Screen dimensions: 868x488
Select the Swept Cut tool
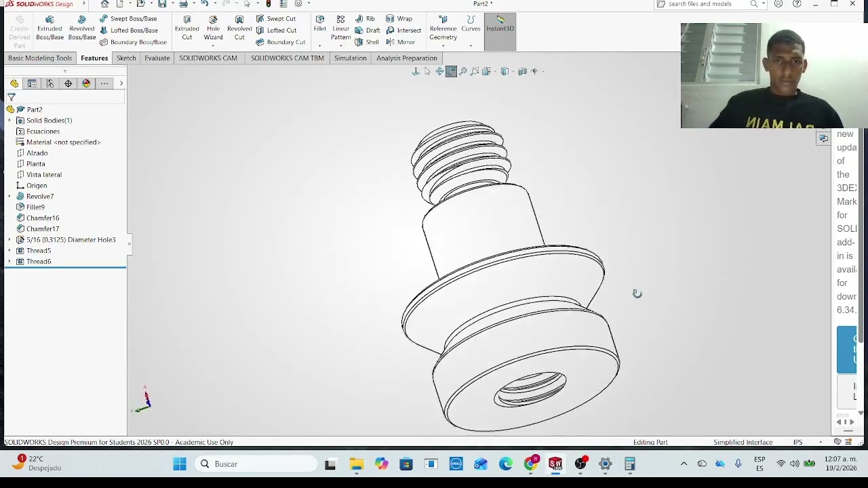click(x=275, y=19)
